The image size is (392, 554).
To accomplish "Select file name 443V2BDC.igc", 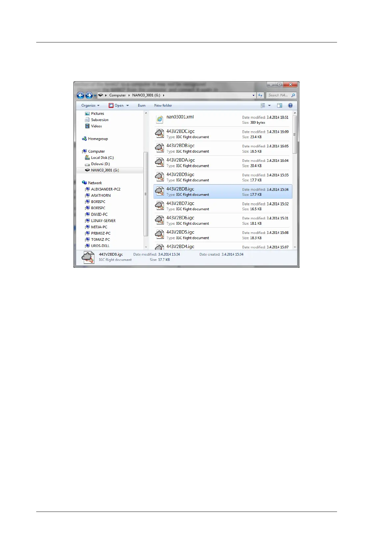I will click(x=180, y=131).
